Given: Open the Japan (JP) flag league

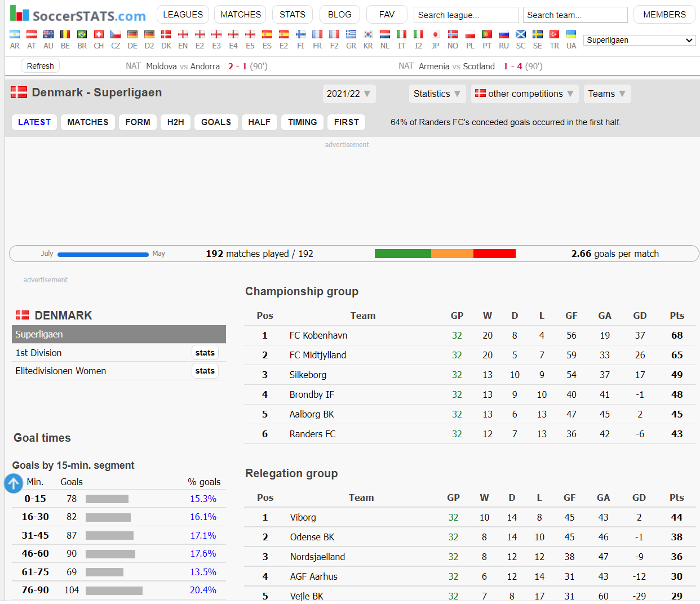Looking at the screenshot, I should [x=435, y=35].
